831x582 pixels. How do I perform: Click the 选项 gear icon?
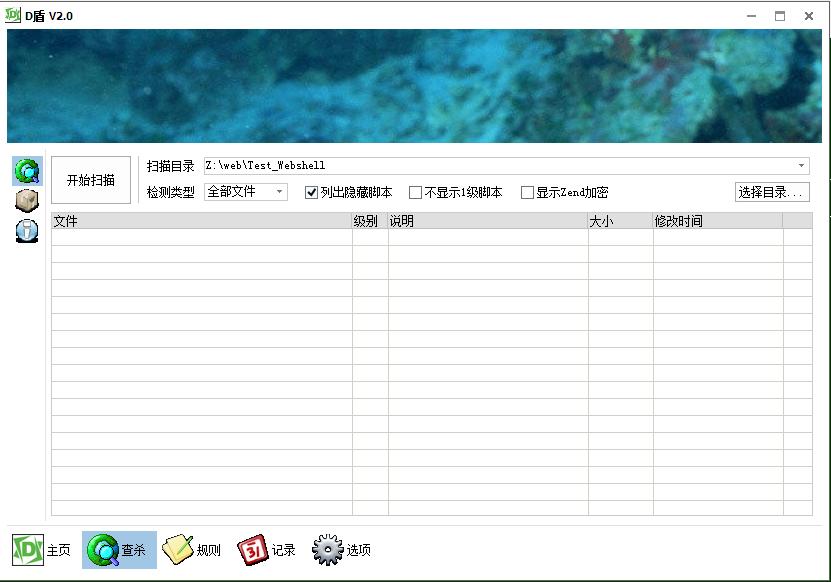tap(328, 550)
